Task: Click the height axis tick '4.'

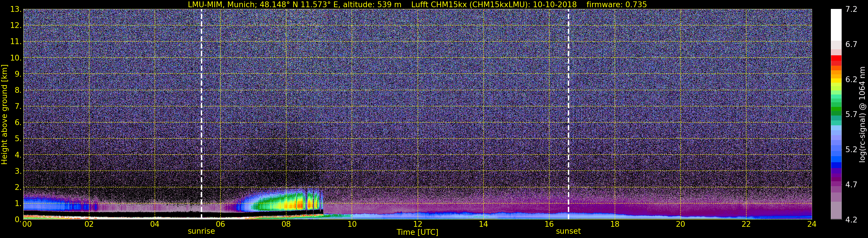Action: (x=18, y=155)
